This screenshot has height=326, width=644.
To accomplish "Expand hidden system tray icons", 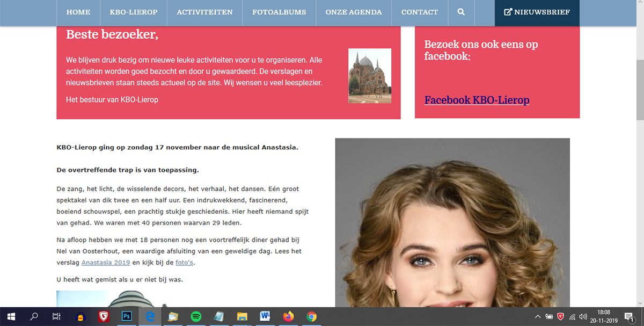I will 538,317.
